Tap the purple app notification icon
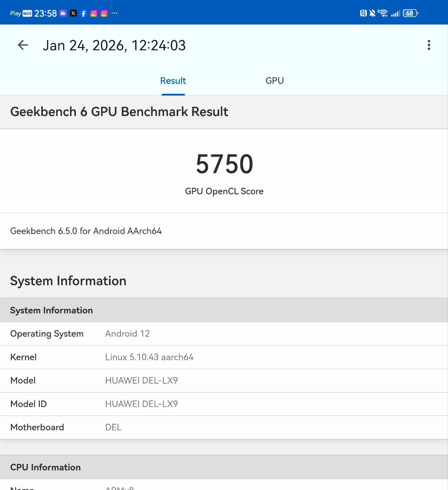Screen dimensions: 448x490 pyautogui.click(x=63, y=13)
